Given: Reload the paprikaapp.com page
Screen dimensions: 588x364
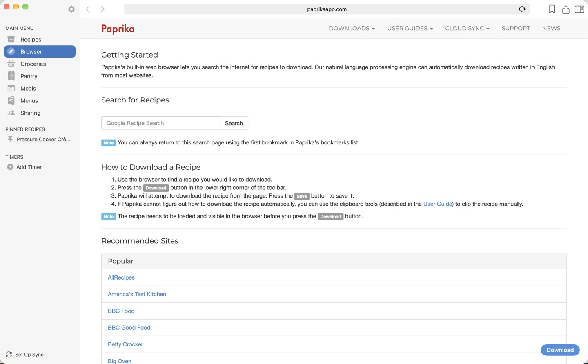Looking at the screenshot, I should click(522, 9).
